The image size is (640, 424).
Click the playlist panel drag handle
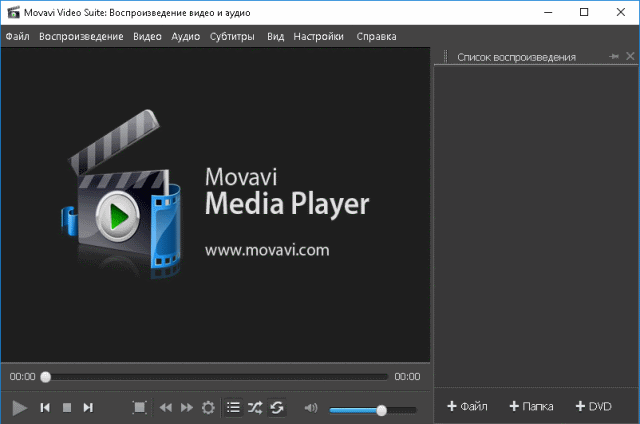tap(446, 57)
